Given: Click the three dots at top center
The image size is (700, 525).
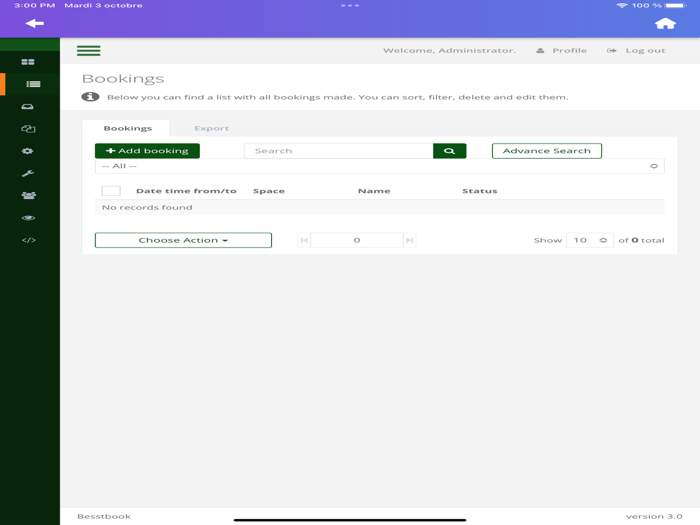Looking at the screenshot, I should click(350, 5).
